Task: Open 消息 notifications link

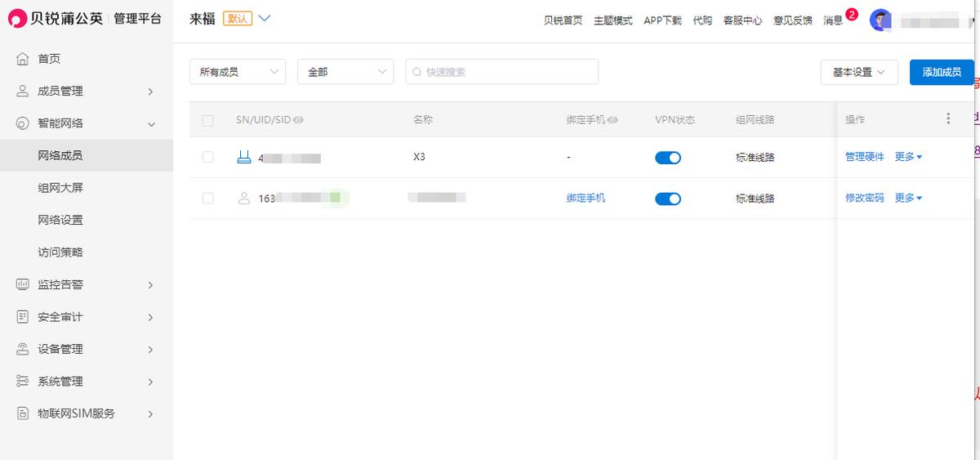Action: click(832, 20)
